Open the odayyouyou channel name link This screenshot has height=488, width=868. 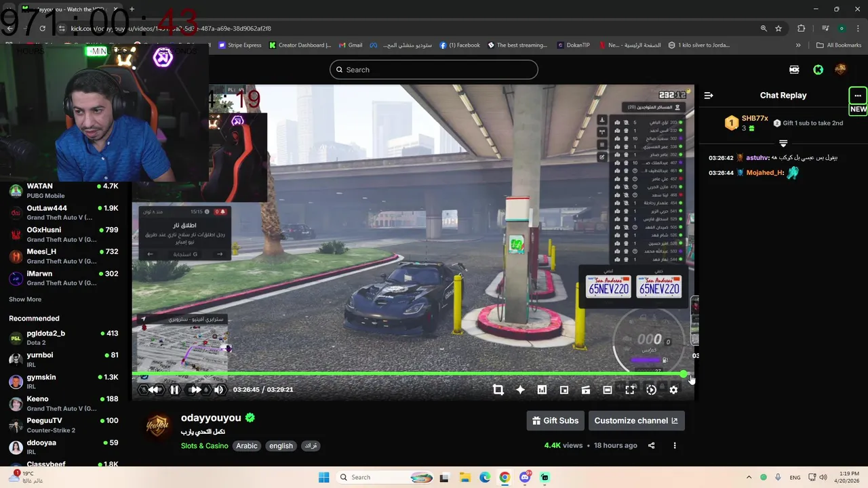(x=211, y=418)
